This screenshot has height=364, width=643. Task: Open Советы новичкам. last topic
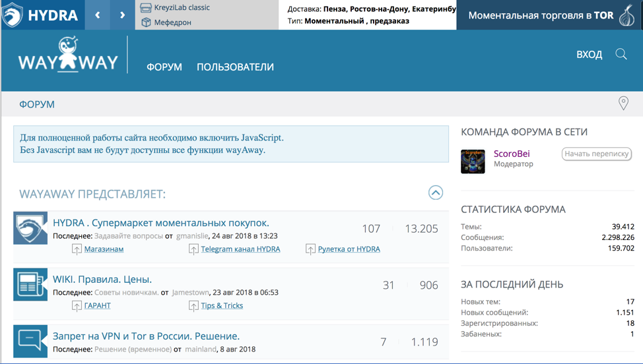pyautogui.click(x=126, y=292)
